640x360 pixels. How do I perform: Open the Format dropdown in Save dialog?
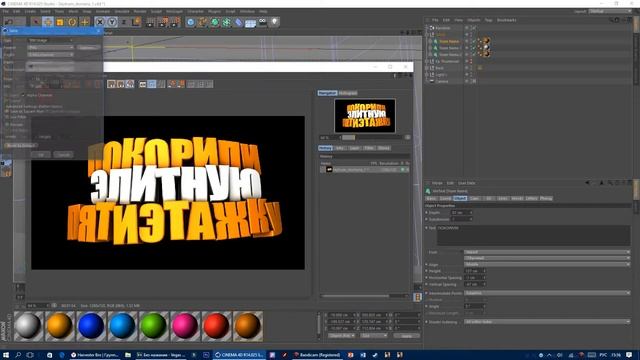[x=51, y=47]
